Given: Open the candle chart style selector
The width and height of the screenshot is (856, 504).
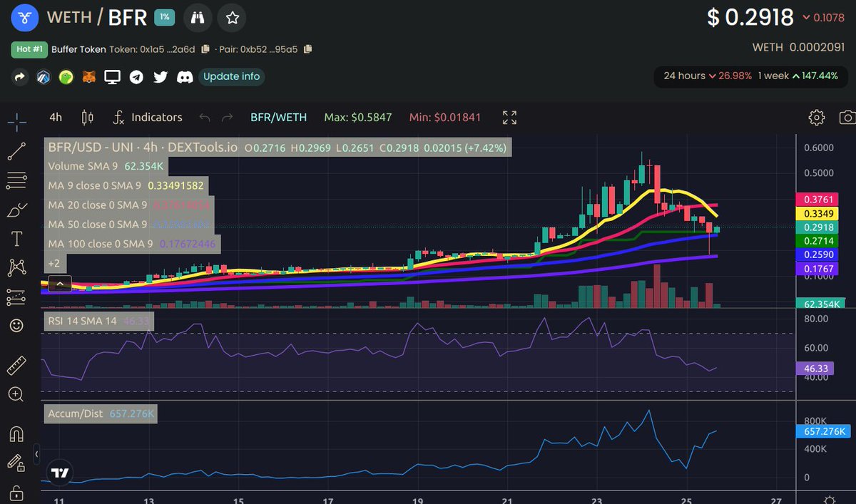Looking at the screenshot, I should [x=88, y=117].
